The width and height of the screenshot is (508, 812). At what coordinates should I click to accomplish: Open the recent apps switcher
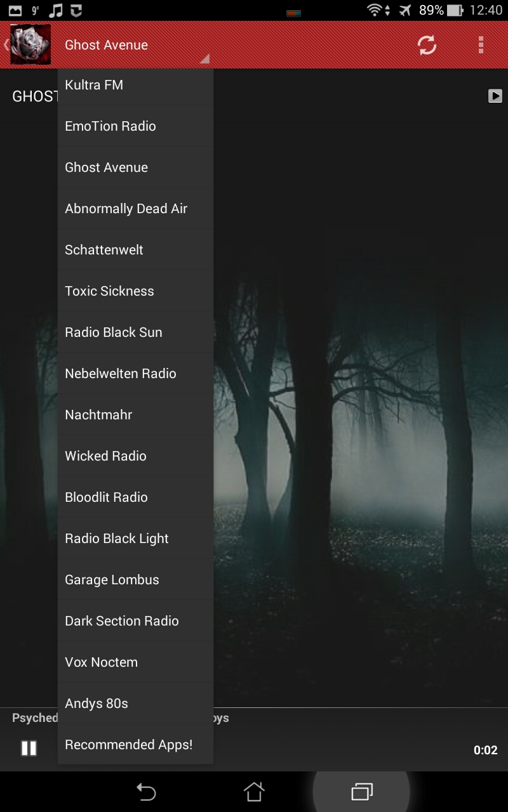[x=361, y=792]
